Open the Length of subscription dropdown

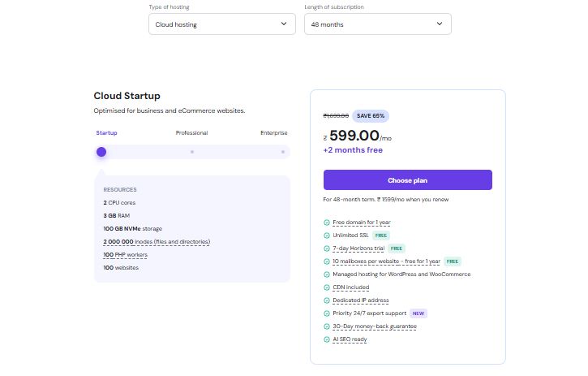click(377, 24)
